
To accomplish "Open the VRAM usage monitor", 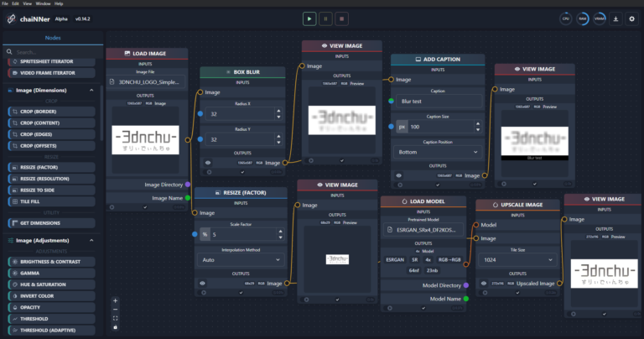I will click(x=600, y=19).
